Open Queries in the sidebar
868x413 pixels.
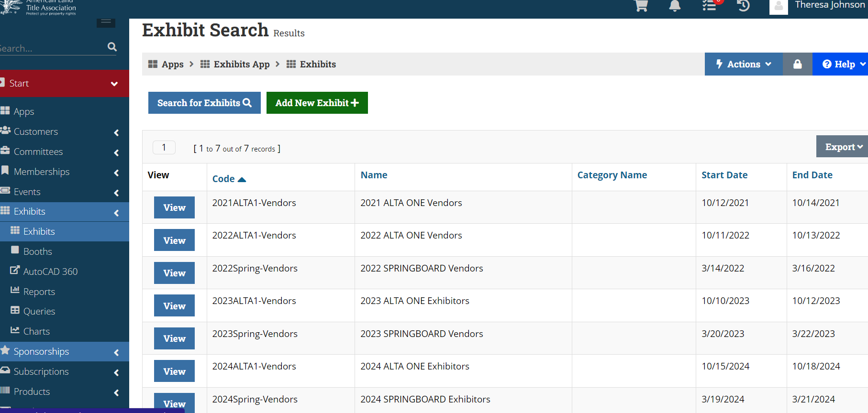pos(39,311)
